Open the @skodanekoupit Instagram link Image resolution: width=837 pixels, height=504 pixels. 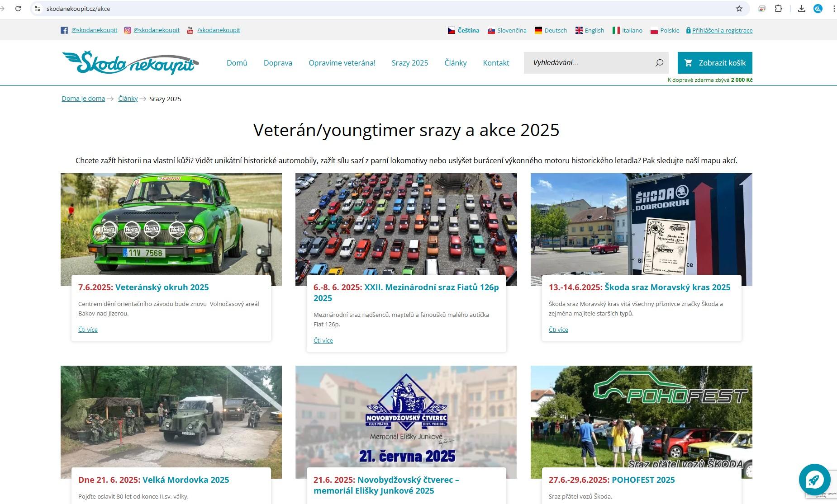pos(157,30)
